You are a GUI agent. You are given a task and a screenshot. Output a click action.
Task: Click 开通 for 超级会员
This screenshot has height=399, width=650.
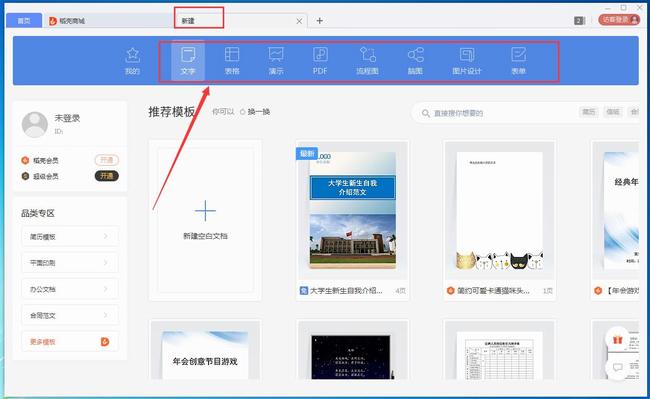[x=107, y=176]
